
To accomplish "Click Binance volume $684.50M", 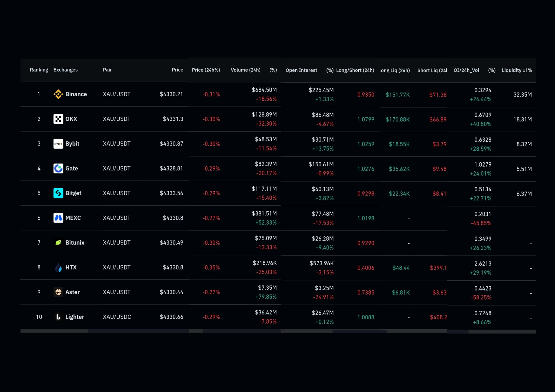I will point(264,90).
